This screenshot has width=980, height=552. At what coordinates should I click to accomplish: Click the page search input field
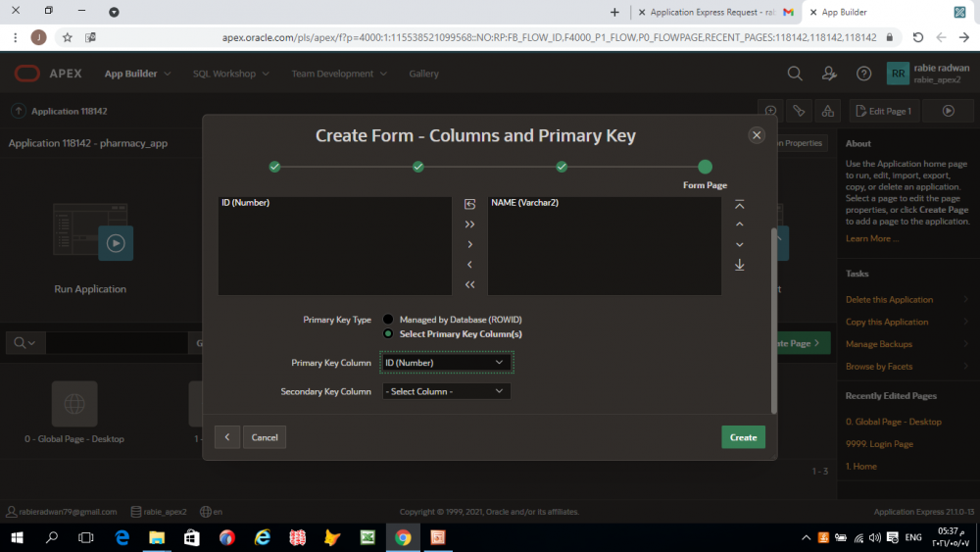click(117, 342)
